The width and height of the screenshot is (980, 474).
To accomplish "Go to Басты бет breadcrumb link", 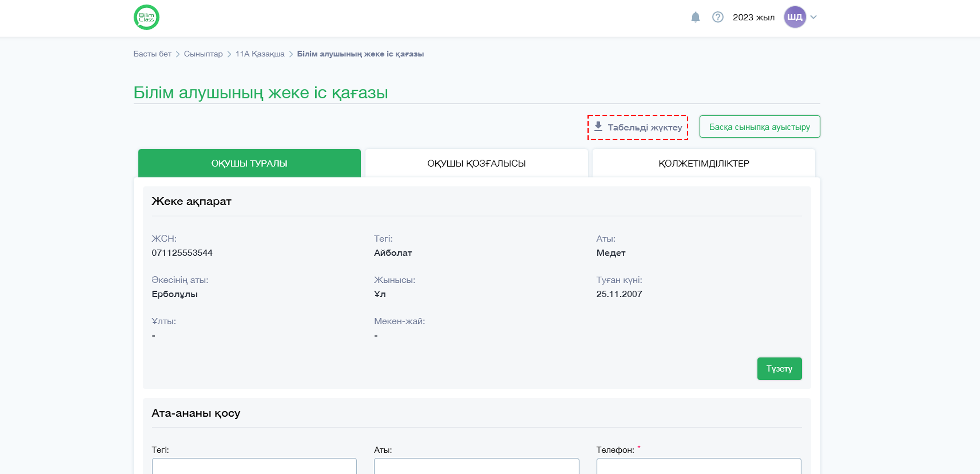I will tap(152, 54).
